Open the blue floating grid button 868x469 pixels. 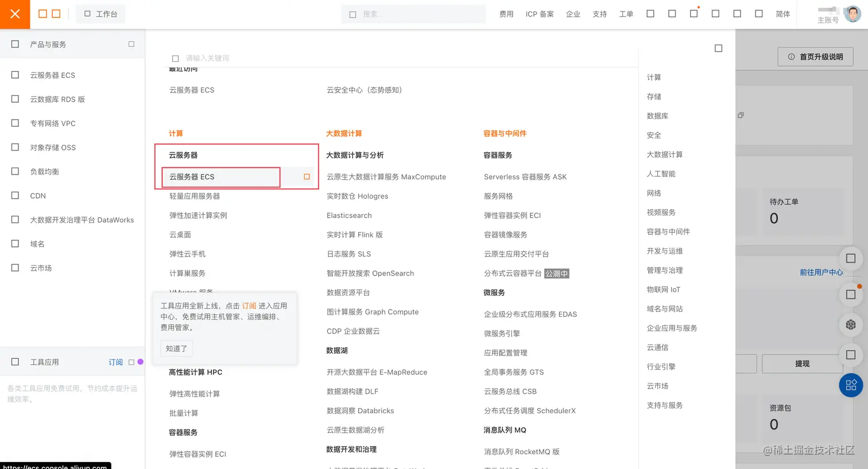851,385
